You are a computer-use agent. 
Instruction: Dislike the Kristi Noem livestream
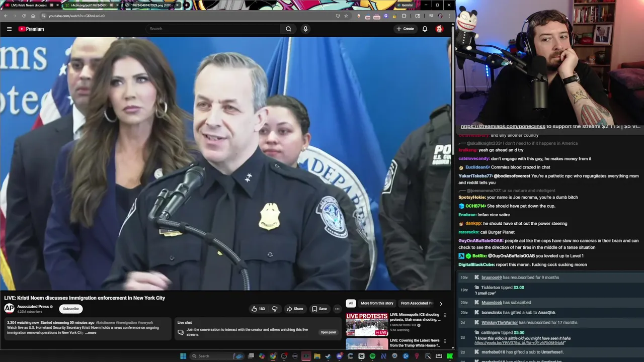click(275, 309)
